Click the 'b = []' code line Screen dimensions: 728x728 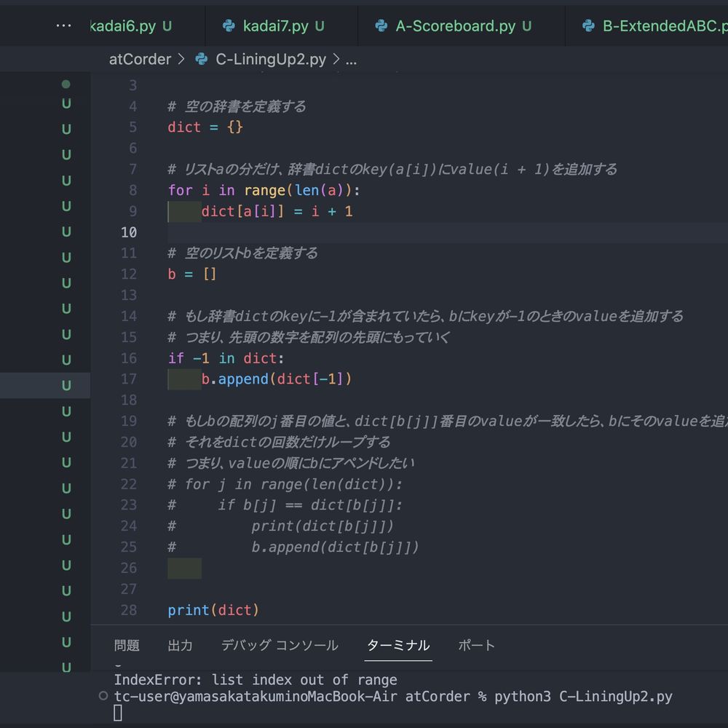[x=191, y=274]
